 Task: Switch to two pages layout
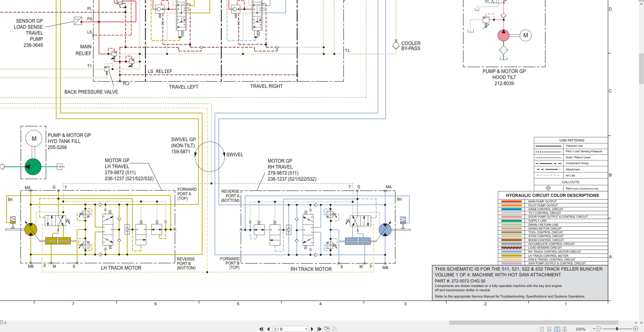click(x=557, y=329)
